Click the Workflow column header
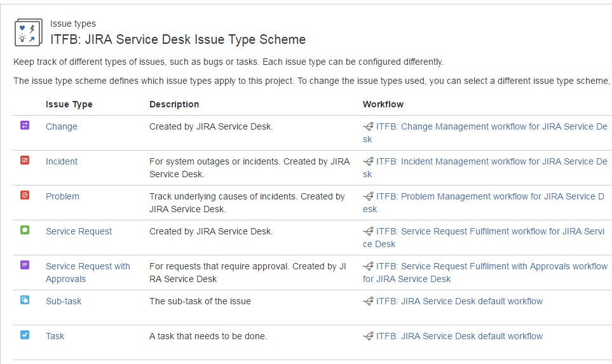Image resolution: width=612 pixels, height=364 pixels. [x=383, y=104]
